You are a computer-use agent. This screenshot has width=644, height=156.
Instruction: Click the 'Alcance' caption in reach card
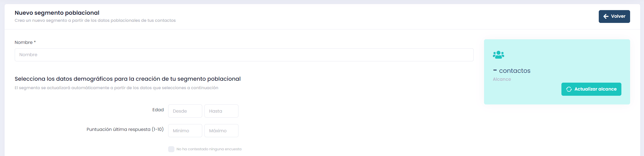pos(502,79)
